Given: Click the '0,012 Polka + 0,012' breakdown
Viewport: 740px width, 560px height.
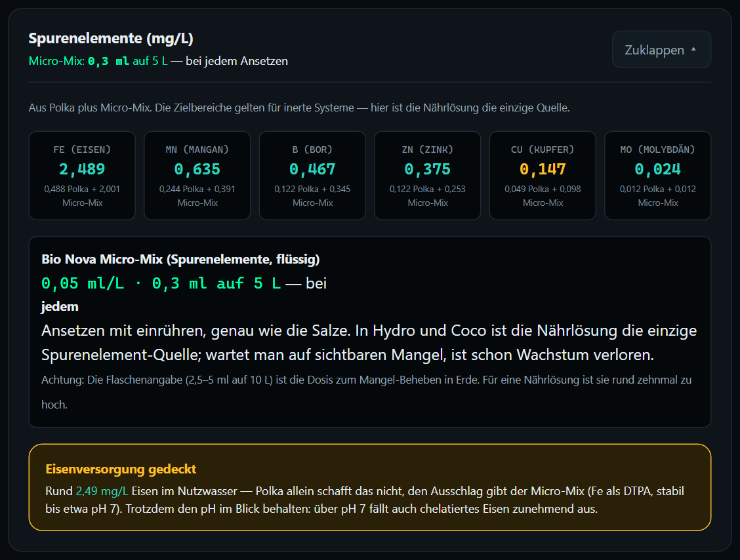Looking at the screenshot, I should click(658, 190).
